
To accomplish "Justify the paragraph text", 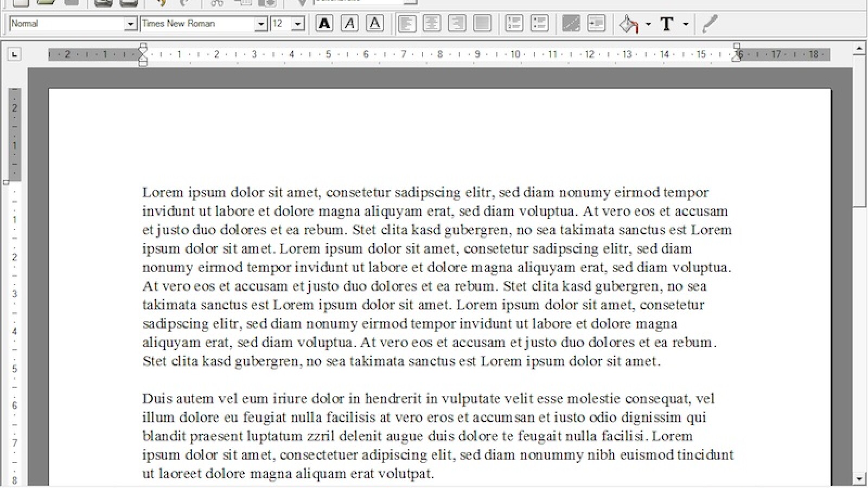I will tap(482, 24).
